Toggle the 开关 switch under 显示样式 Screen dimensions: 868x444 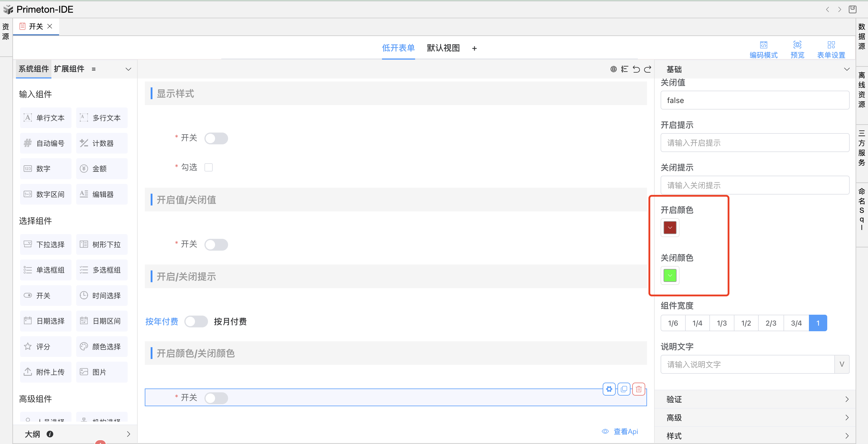click(216, 138)
